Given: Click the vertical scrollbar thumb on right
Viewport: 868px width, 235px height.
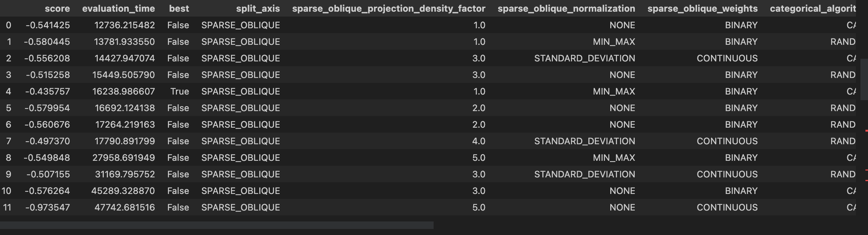Looking at the screenshot, I should [x=864, y=79].
